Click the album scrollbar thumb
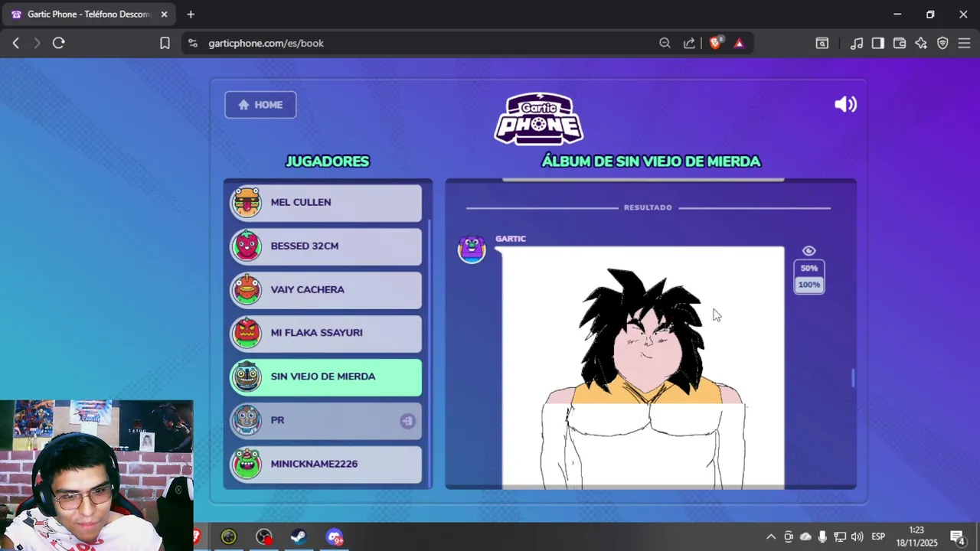The image size is (980, 551). (853, 378)
